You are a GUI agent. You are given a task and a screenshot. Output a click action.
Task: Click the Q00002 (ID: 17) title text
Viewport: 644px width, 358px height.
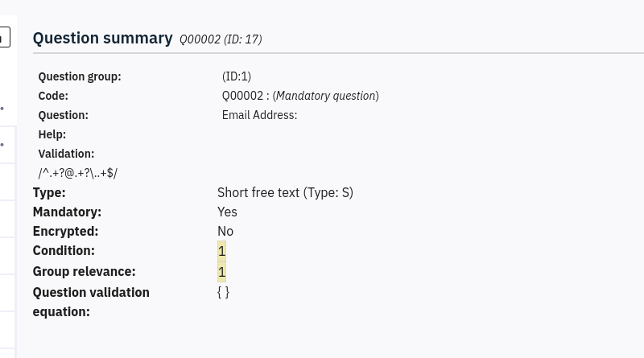pyautogui.click(x=221, y=39)
